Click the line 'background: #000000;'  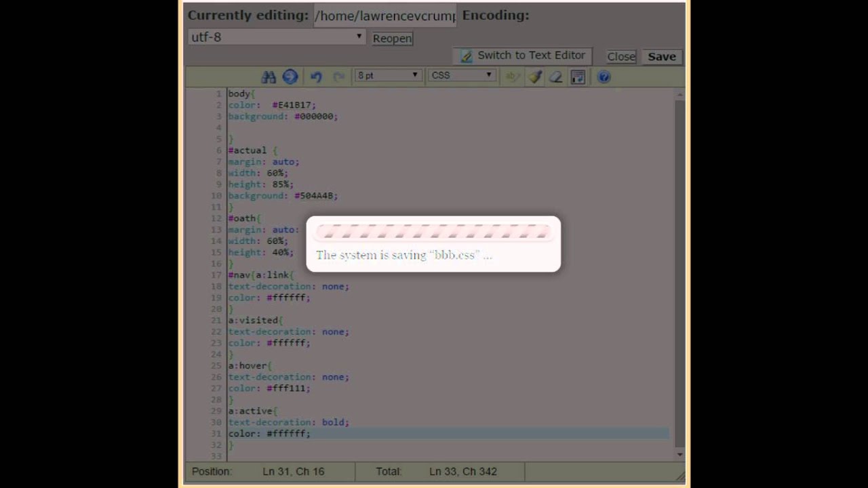[x=283, y=117]
